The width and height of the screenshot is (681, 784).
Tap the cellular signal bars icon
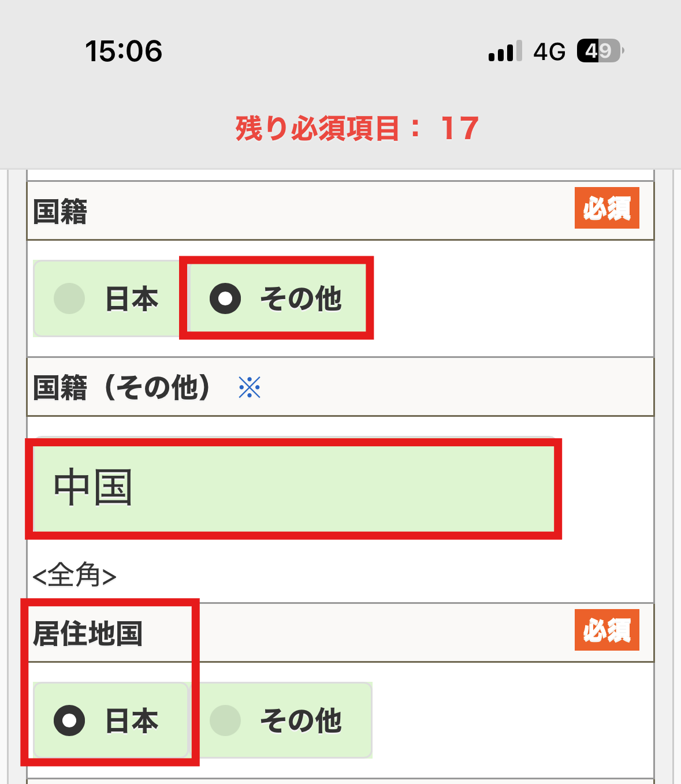tap(504, 52)
